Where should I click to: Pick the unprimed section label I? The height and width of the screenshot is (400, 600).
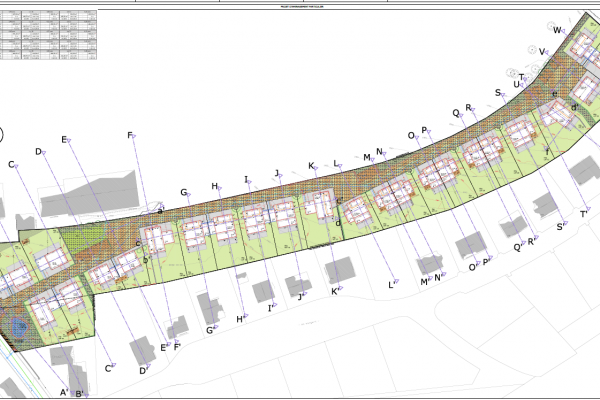pyautogui.click(x=246, y=179)
